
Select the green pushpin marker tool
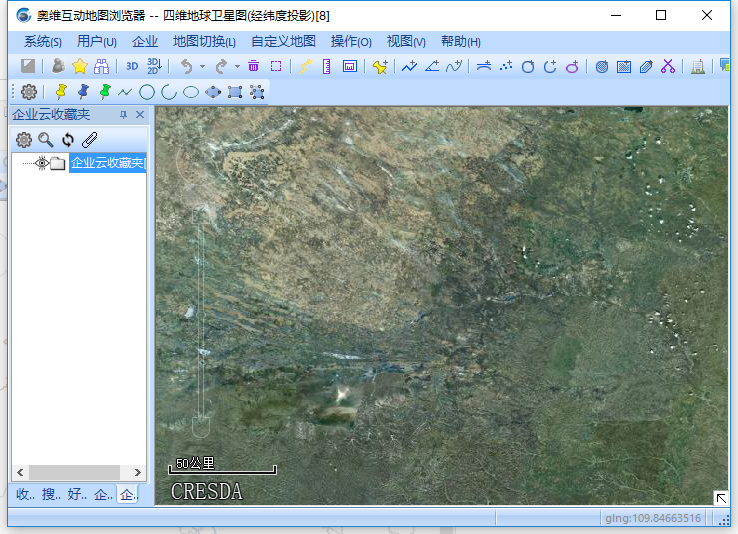(105, 92)
